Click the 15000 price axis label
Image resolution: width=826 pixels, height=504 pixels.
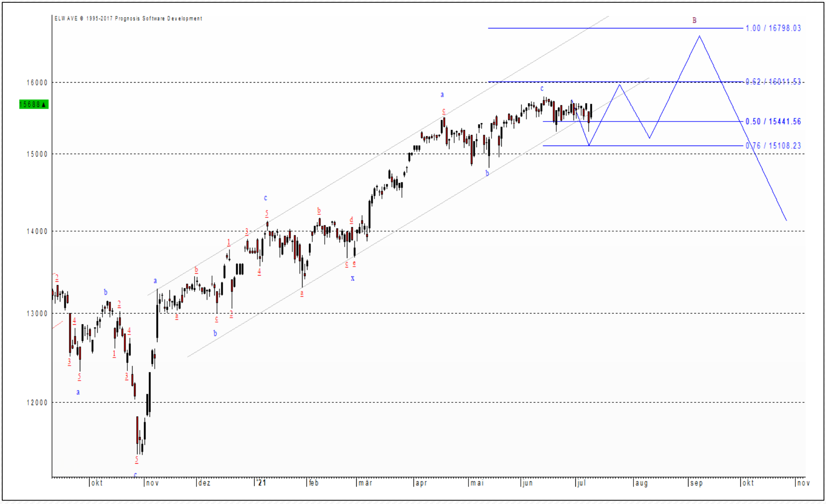[x=37, y=154]
